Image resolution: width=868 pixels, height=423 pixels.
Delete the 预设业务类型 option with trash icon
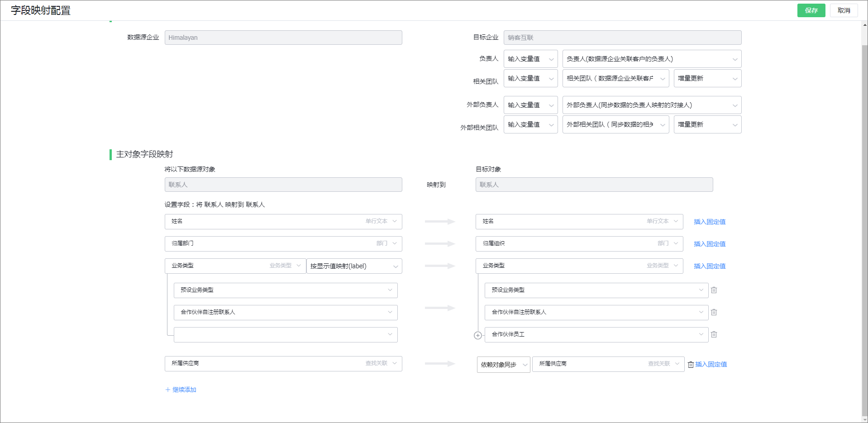pyautogui.click(x=714, y=290)
